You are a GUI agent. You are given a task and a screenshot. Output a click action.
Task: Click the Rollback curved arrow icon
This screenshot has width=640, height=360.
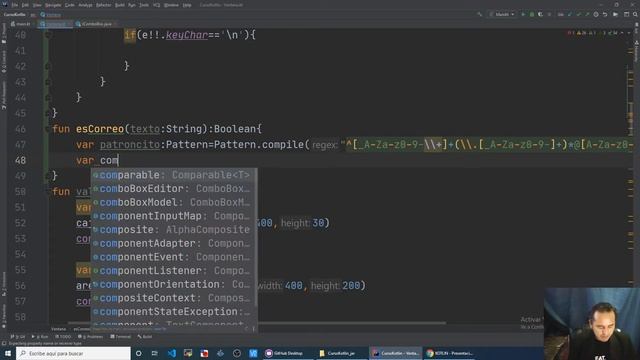click(605, 14)
